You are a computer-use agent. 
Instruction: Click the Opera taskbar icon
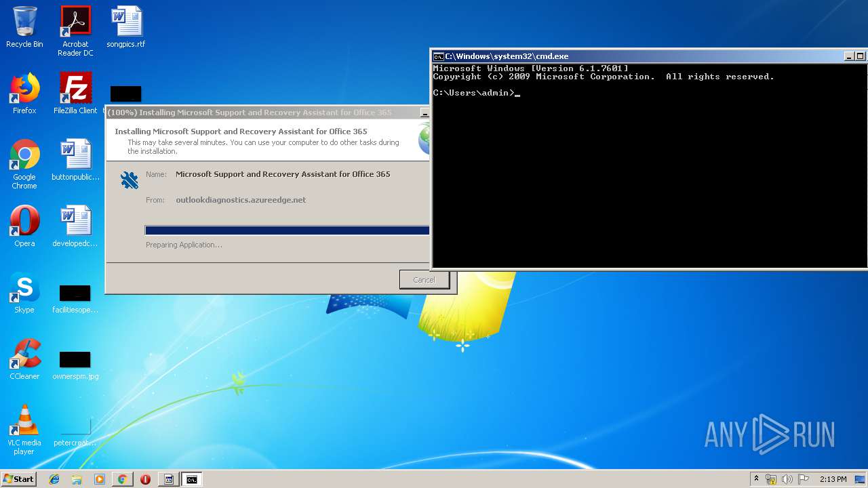[145, 479]
